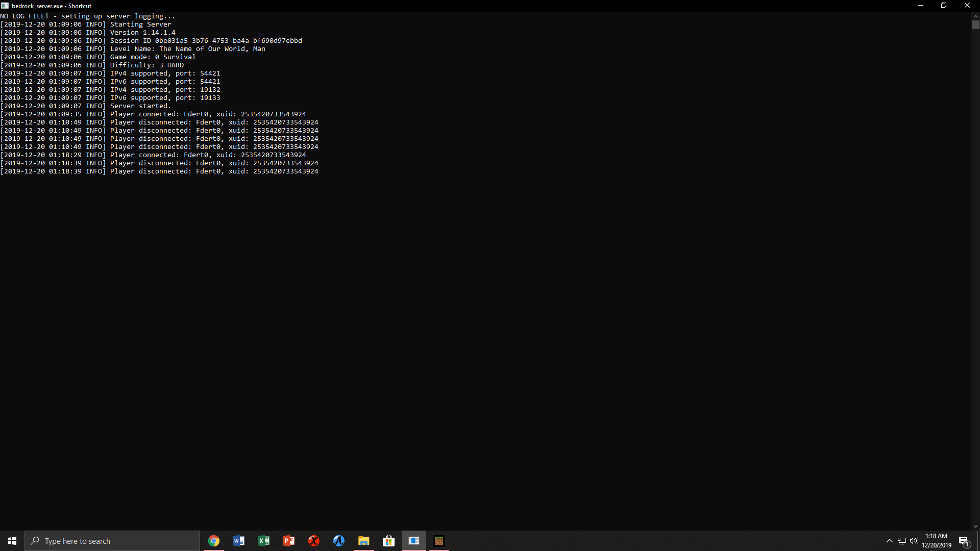Select the active bedrock_server console taskbar item
This screenshot has width=980, height=551.
414,541
